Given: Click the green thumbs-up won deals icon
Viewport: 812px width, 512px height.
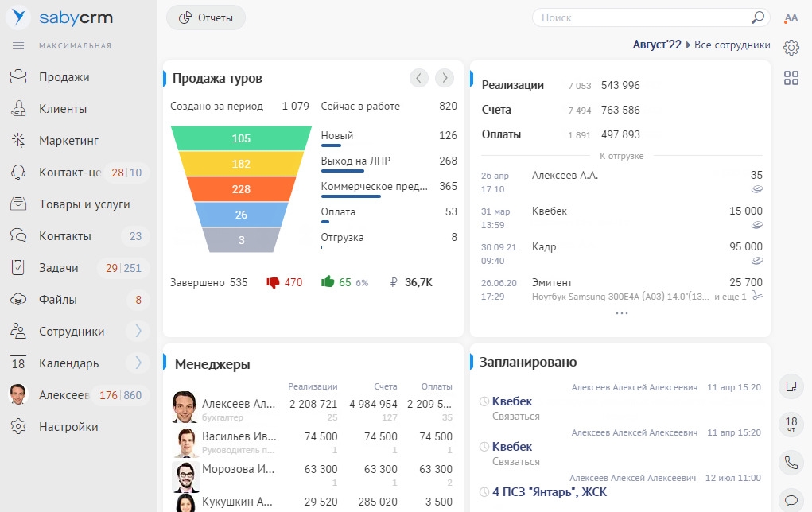Looking at the screenshot, I should 327,282.
